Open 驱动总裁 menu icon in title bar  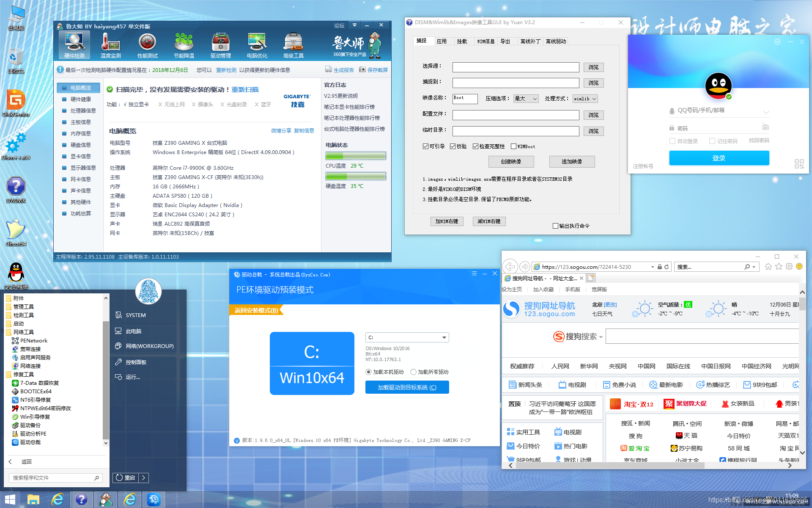[x=475, y=273]
